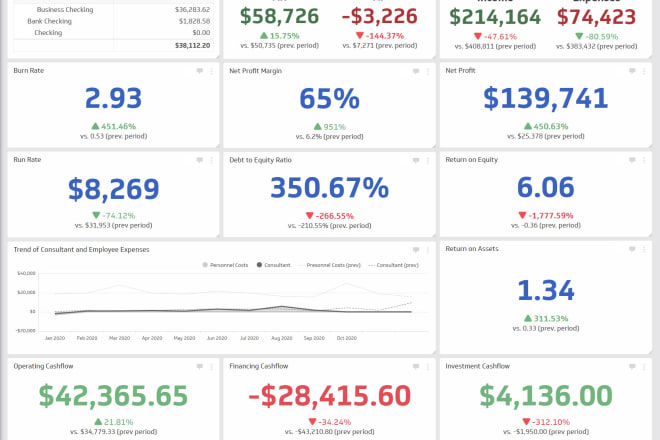This screenshot has width=660, height=440.
Task: Click the -266.55% change indicator
Action: pos(329,216)
